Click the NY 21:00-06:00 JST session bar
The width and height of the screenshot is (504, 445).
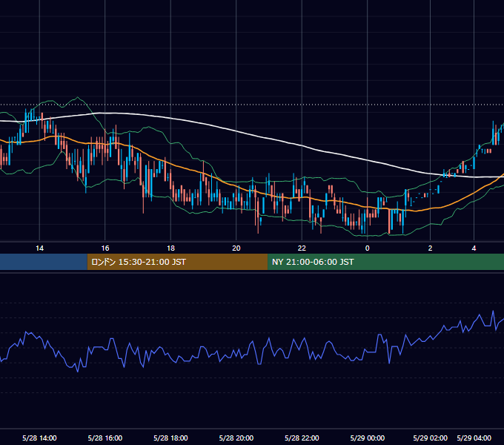coord(385,262)
